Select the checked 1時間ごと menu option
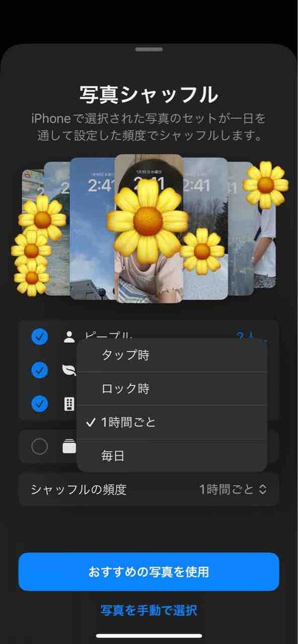Screen dimensions: 298x644 coord(172,423)
